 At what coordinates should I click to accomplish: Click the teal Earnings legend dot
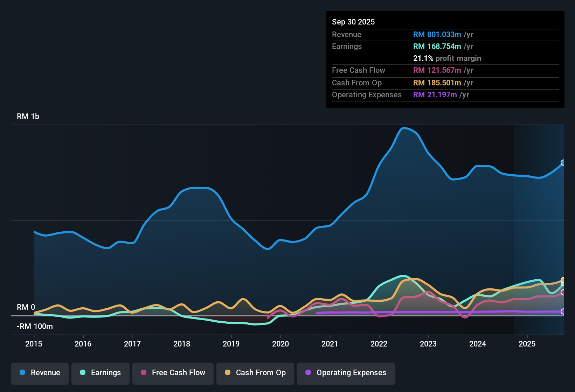(83, 373)
